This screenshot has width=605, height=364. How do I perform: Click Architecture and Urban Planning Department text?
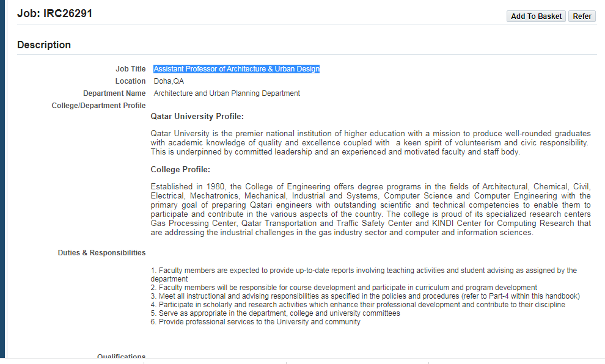pos(227,93)
